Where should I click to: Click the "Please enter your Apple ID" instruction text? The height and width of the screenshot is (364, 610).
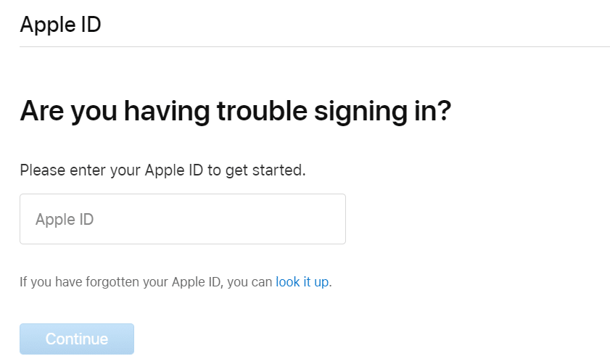[x=162, y=171]
